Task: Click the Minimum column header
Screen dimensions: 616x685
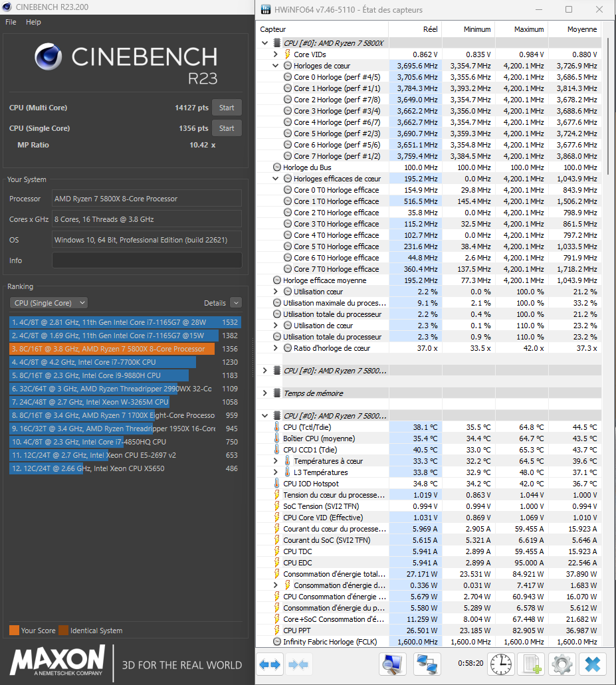Action: pos(468,29)
